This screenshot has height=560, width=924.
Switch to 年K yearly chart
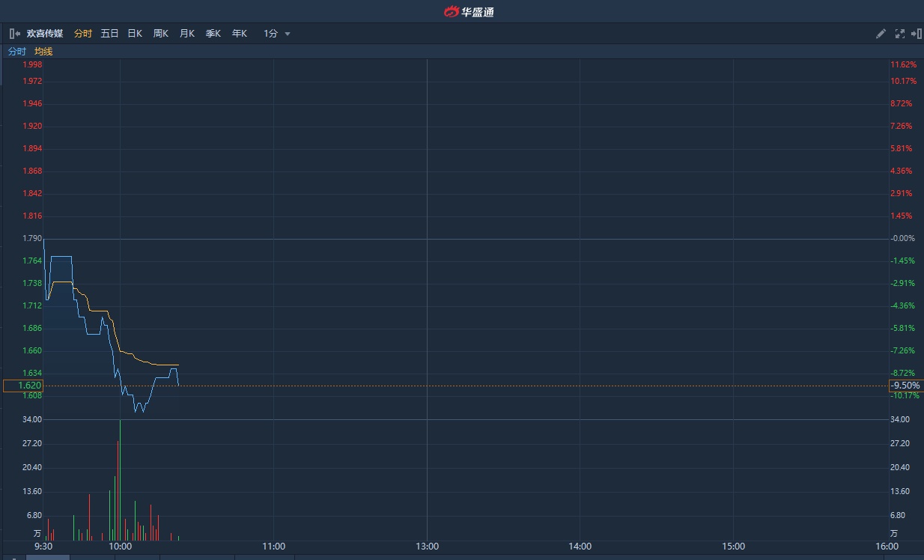click(239, 34)
